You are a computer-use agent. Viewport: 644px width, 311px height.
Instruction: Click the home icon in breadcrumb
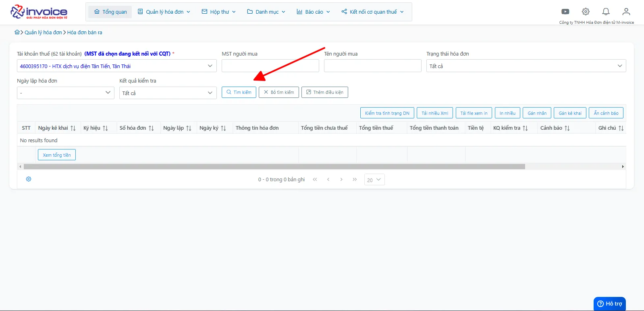[x=17, y=32]
